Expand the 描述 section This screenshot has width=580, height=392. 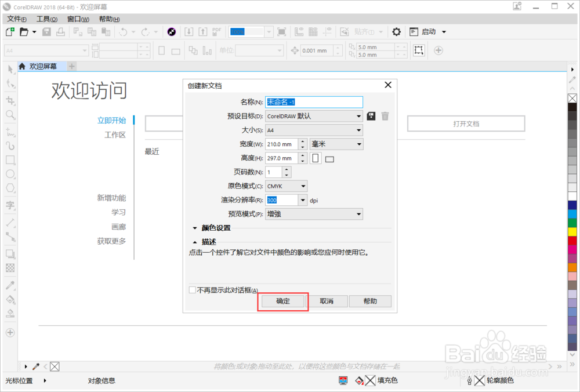click(x=195, y=242)
